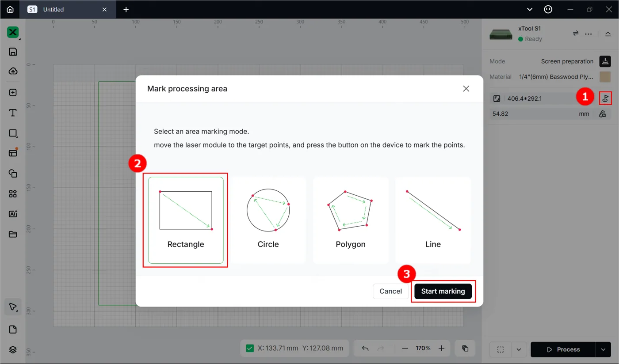
Task: Toggle the coordinates checkbox
Action: coord(250,348)
